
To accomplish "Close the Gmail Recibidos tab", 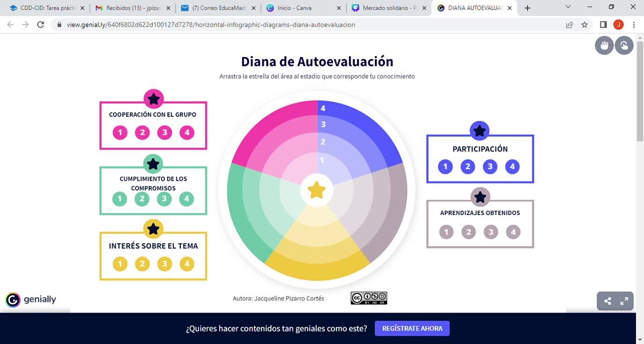I will click(168, 8).
